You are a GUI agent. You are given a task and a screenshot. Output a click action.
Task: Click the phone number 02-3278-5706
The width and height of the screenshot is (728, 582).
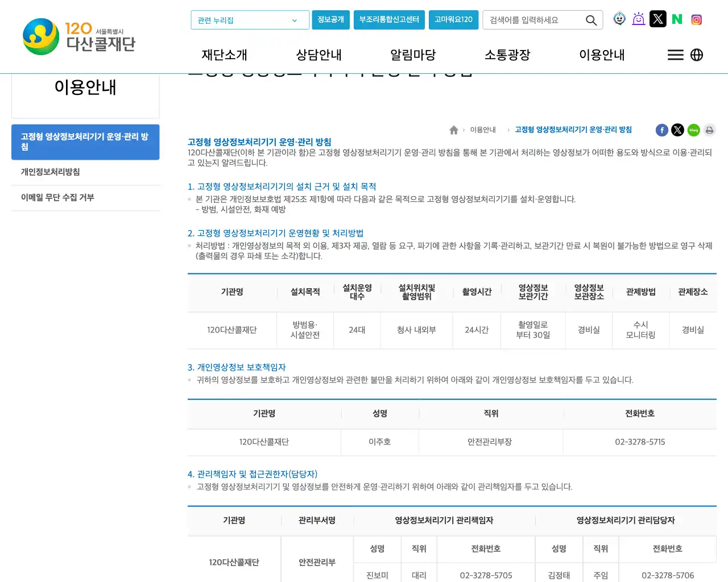[x=668, y=576]
